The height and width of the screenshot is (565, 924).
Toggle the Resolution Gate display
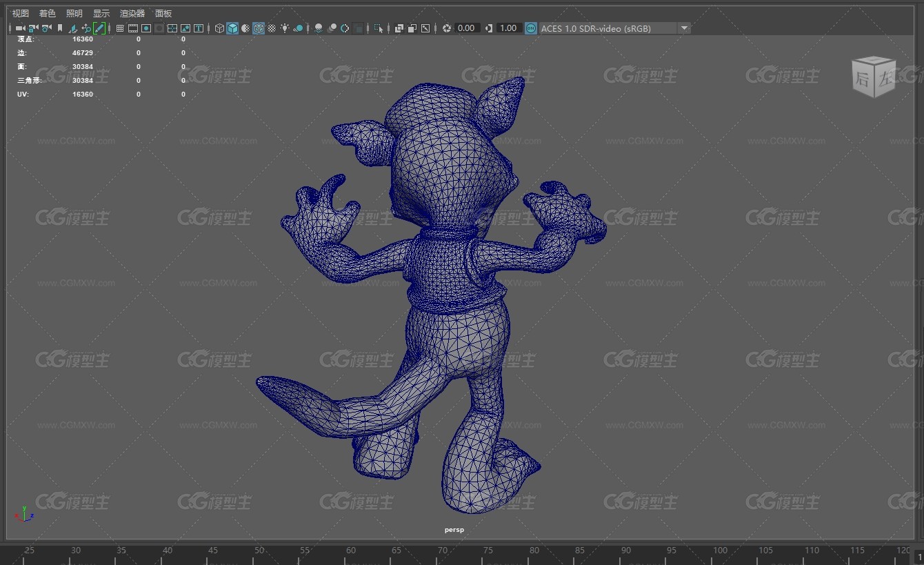tap(146, 28)
